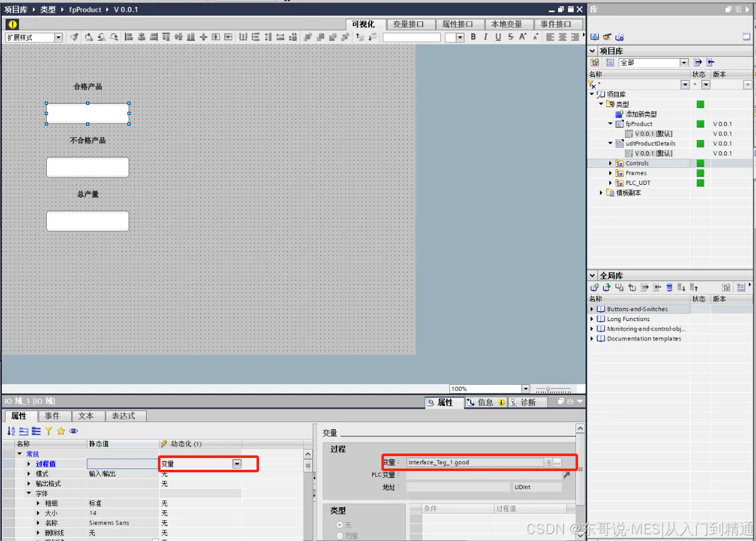Switch to the 诊断 inspector tab
The width and height of the screenshot is (756, 541).
[528, 402]
